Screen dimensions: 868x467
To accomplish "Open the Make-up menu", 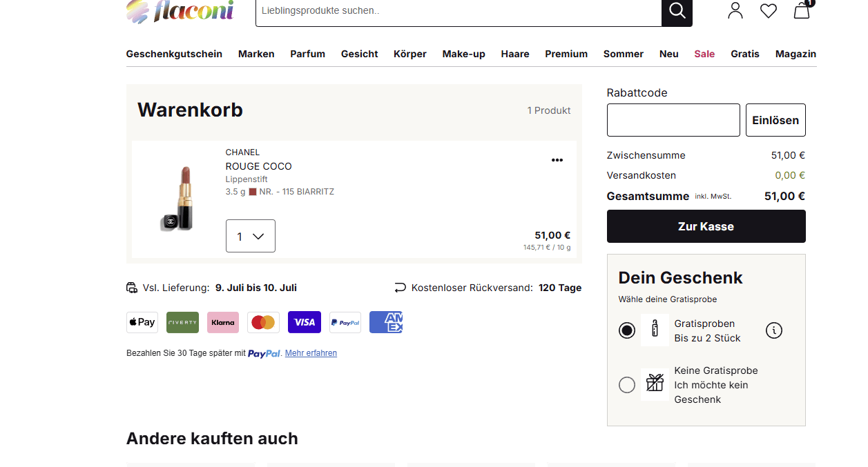I will (464, 54).
